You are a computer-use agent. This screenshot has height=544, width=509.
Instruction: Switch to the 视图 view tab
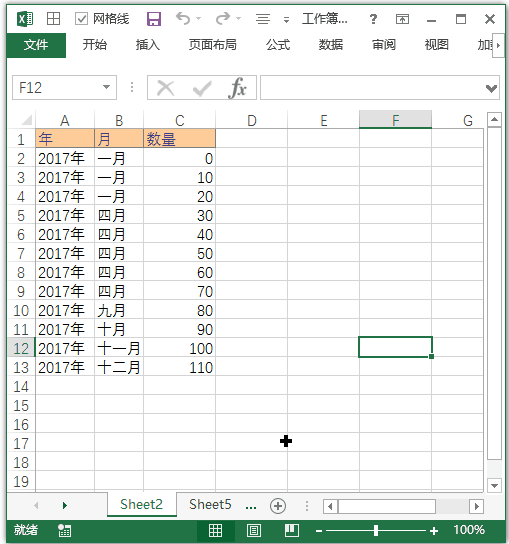[436, 45]
